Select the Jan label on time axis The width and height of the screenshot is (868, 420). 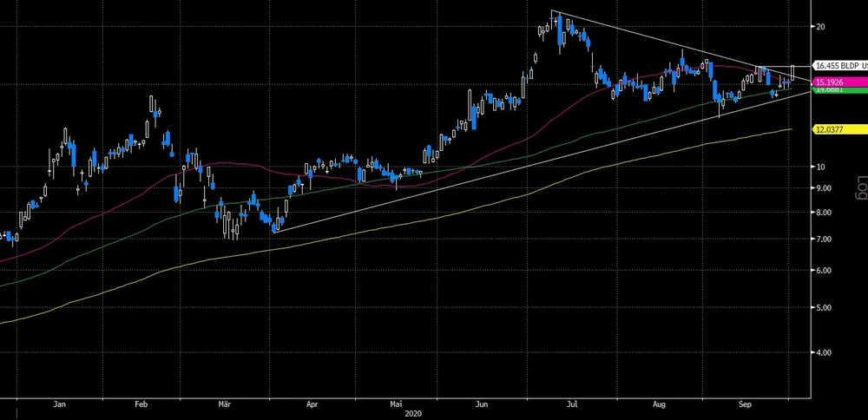[59, 404]
